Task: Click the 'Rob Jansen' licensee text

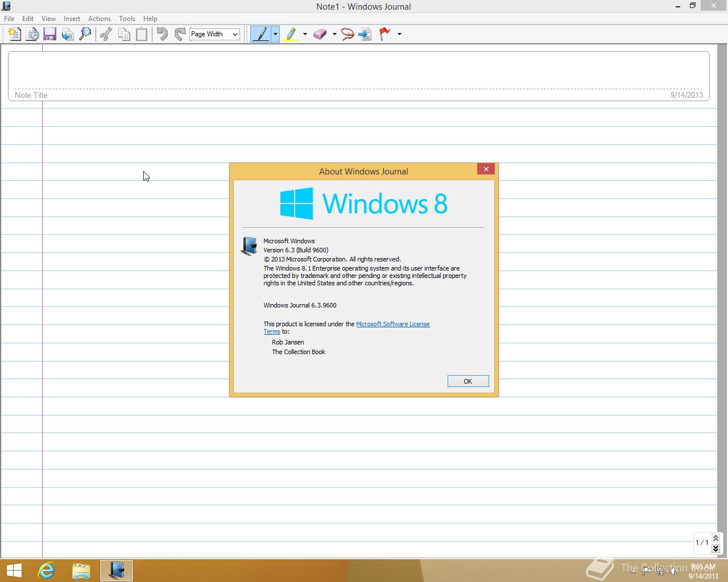Action: (288, 342)
